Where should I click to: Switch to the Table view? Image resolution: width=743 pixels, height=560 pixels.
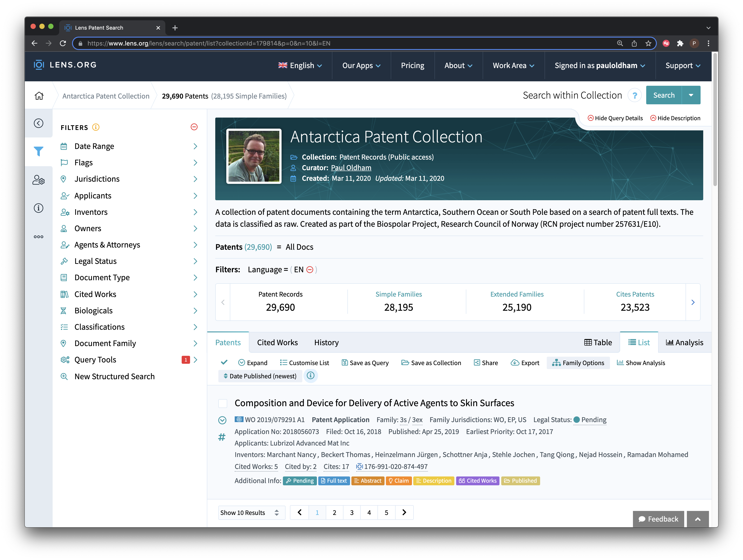point(598,342)
